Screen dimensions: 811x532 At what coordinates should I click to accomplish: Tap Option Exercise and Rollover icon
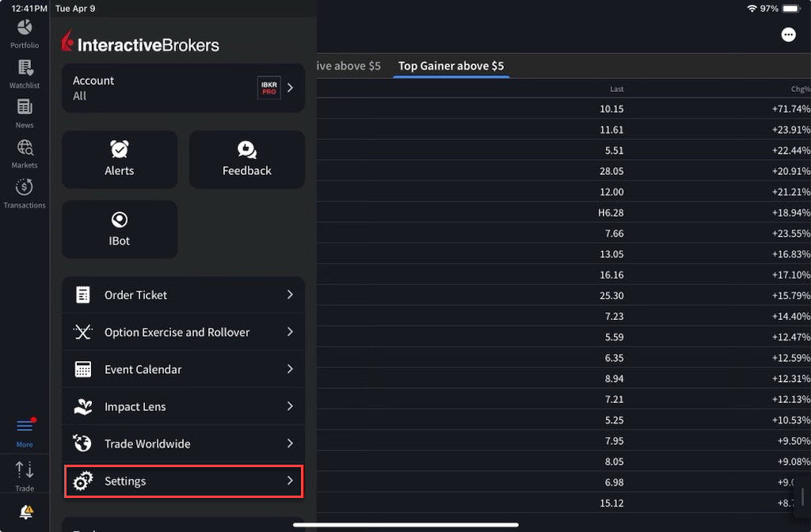tap(82, 332)
